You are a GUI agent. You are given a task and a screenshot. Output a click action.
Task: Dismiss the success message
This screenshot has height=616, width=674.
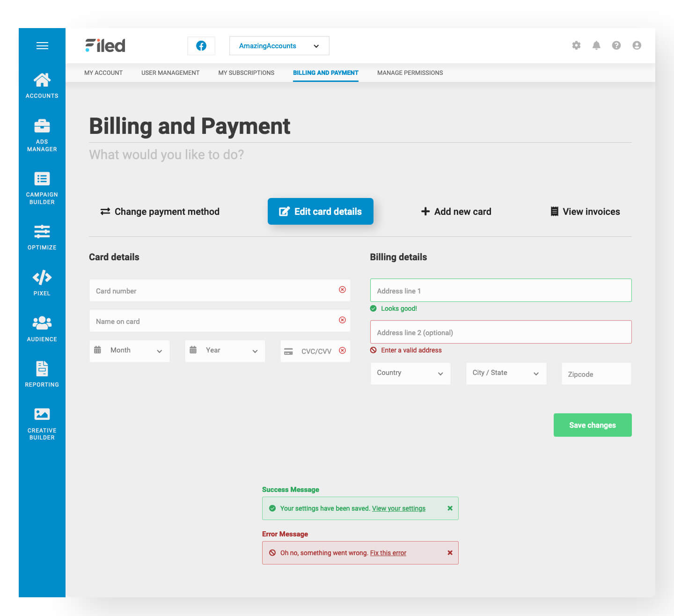450,508
